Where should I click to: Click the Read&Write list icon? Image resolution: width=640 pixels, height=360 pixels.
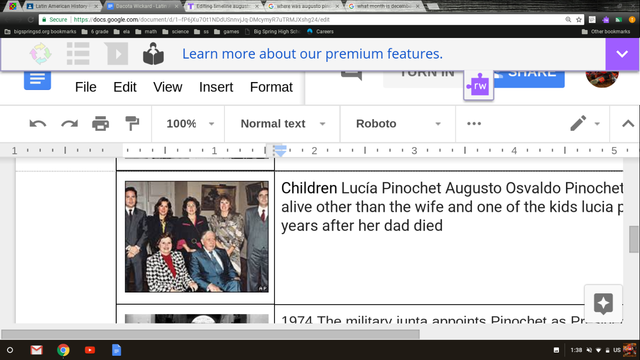[x=78, y=53]
